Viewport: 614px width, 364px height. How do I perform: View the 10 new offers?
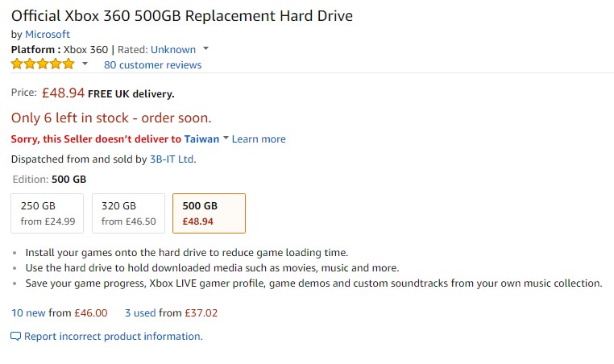(x=28, y=312)
